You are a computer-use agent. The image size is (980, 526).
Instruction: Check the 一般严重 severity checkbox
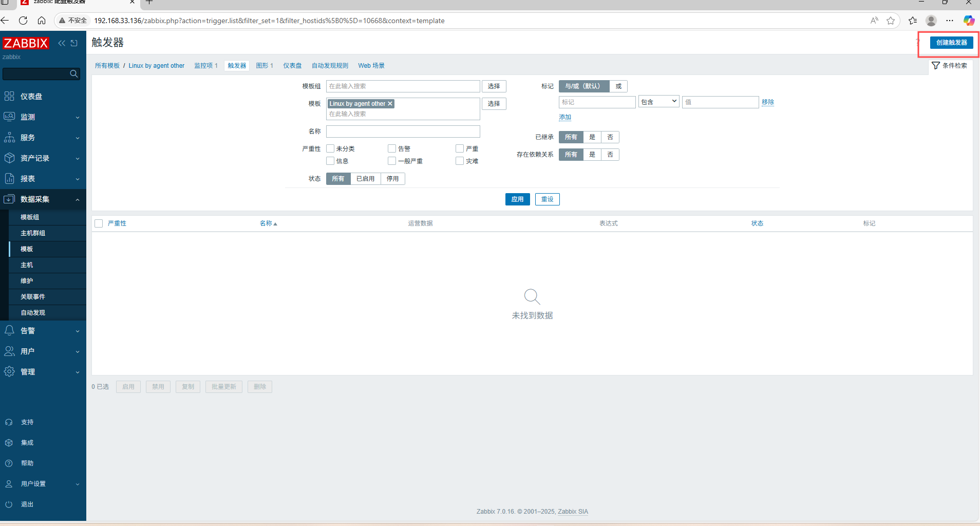coord(392,161)
